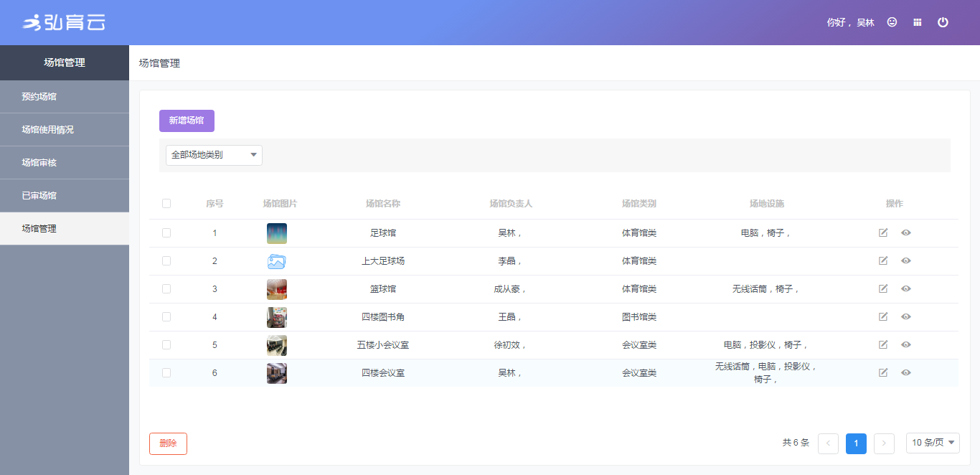Screen dimensions: 980x475
Task: Expand the 10 条/页 page size dropdown
Action: 933,443
